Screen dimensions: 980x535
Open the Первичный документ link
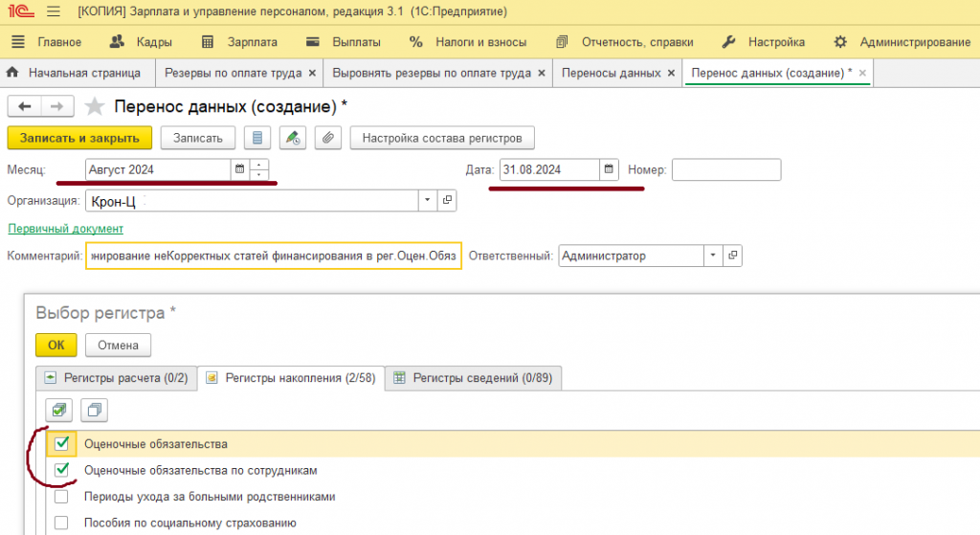click(x=66, y=229)
